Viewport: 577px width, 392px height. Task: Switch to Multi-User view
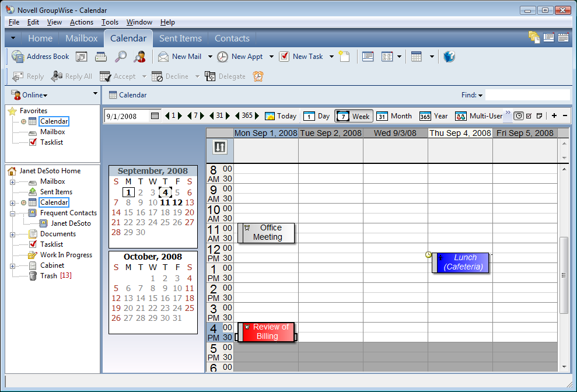coord(479,116)
